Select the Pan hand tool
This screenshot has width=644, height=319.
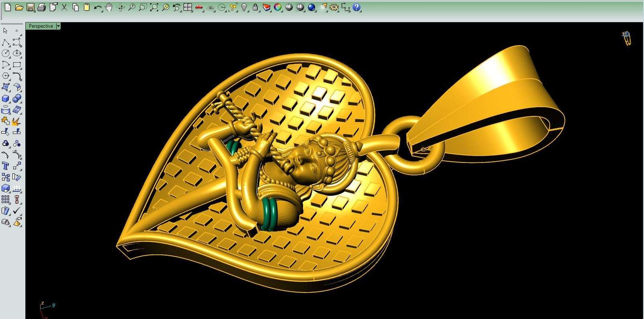(109, 7)
